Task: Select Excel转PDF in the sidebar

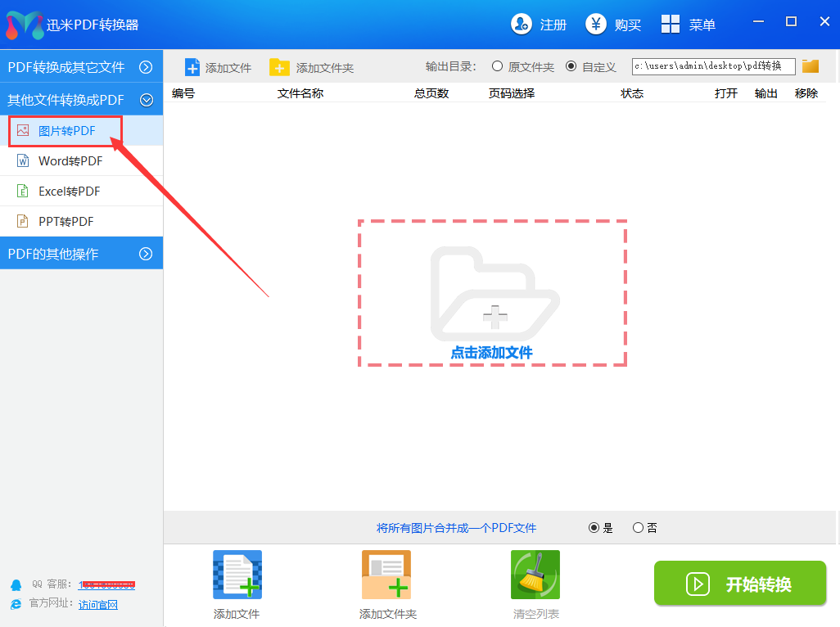Action: (x=69, y=192)
